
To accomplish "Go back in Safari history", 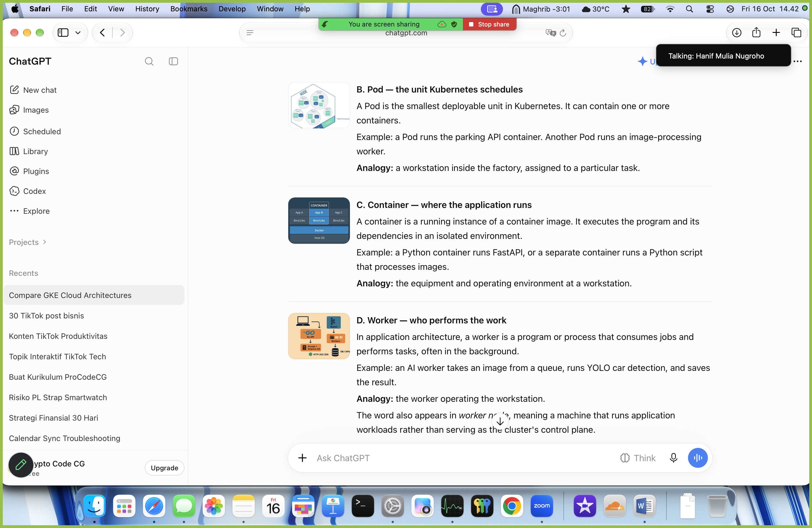I will 102,33.
